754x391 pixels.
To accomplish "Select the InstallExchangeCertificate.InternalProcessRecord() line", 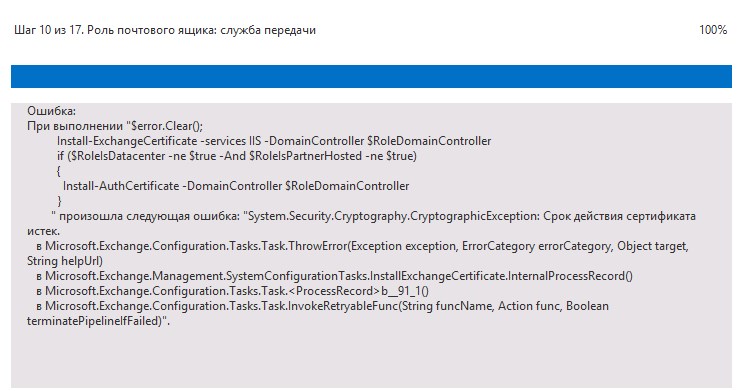I will point(334,276).
